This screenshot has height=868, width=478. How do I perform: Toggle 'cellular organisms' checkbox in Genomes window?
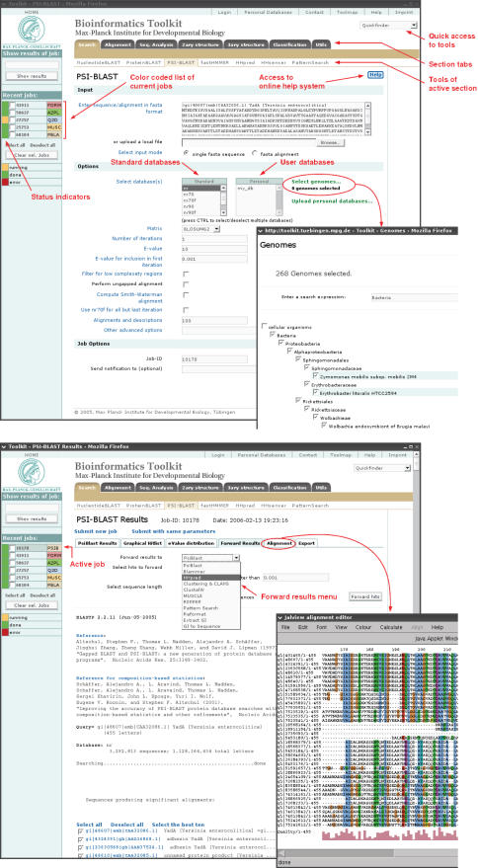point(265,327)
